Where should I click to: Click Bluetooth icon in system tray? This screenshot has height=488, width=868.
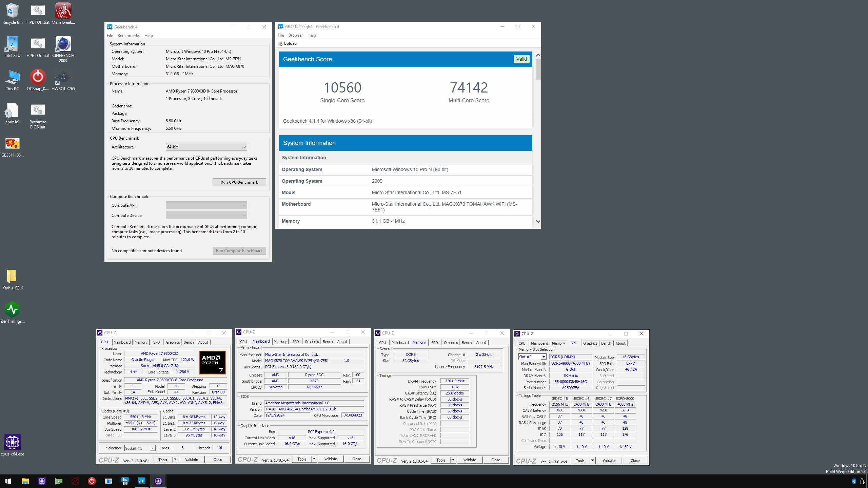tap(854, 481)
